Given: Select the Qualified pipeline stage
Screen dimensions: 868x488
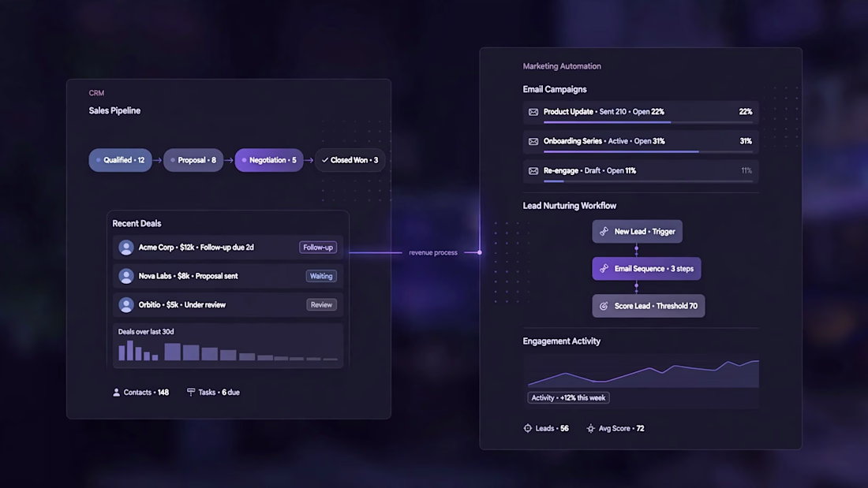Looking at the screenshot, I should click(120, 161).
